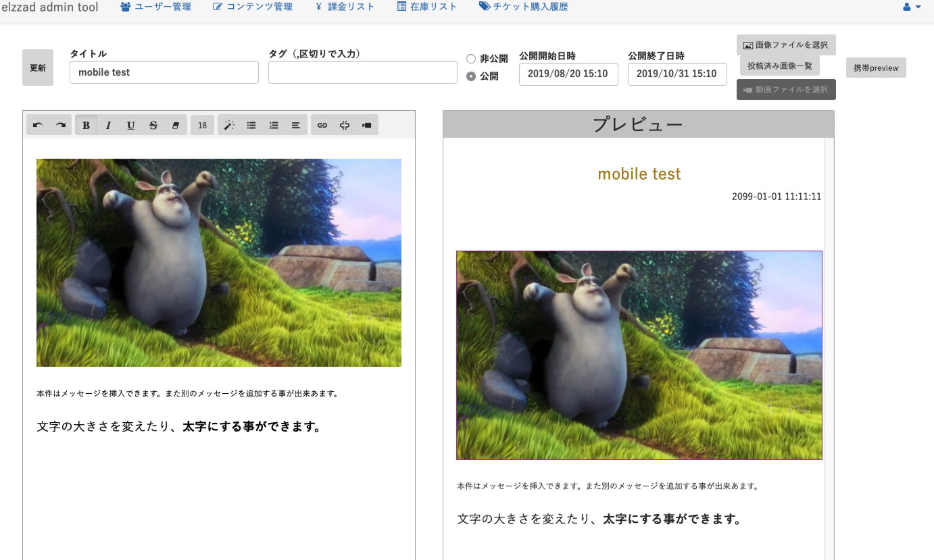This screenshot has height=560, width=934.
Task: Insert an ordered numbered list
Action: [274, 125]
